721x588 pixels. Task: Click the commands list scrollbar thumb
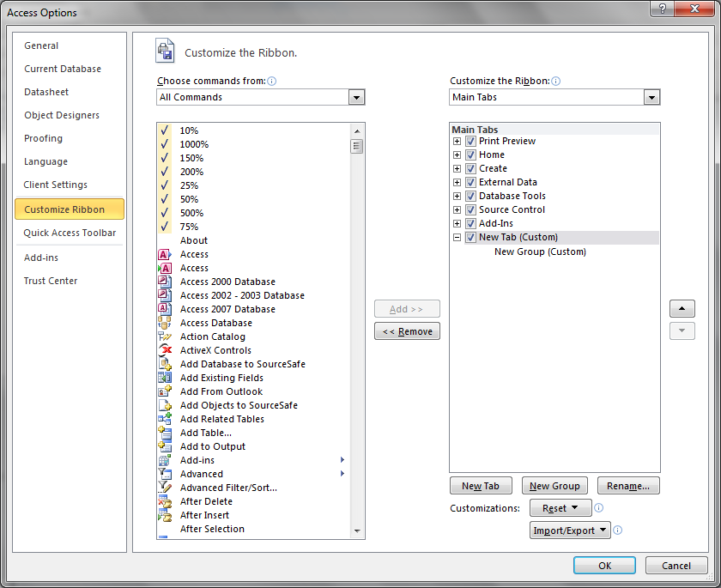[356, 147]
